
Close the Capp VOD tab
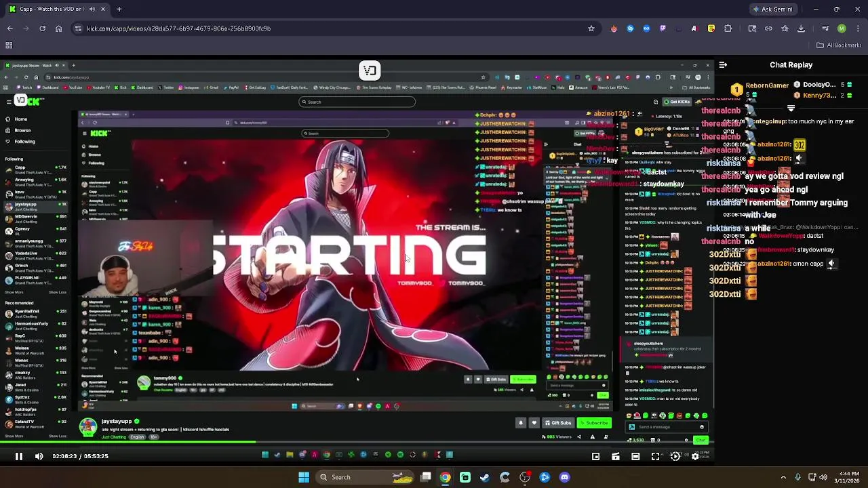click(x=103, y=9)
